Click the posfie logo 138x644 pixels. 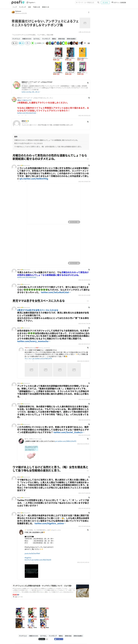(18, 2)
